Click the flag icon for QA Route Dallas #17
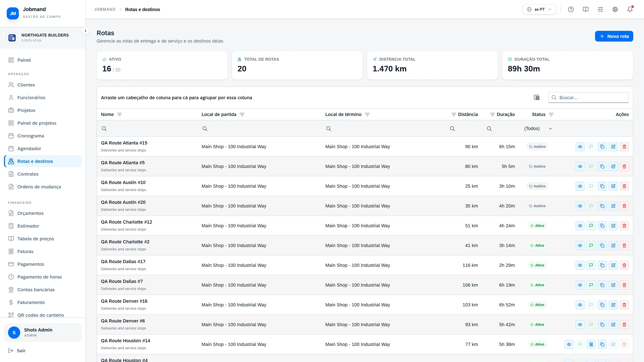The width and height of the screenshot is (644, 362). (x=591, y=265)
